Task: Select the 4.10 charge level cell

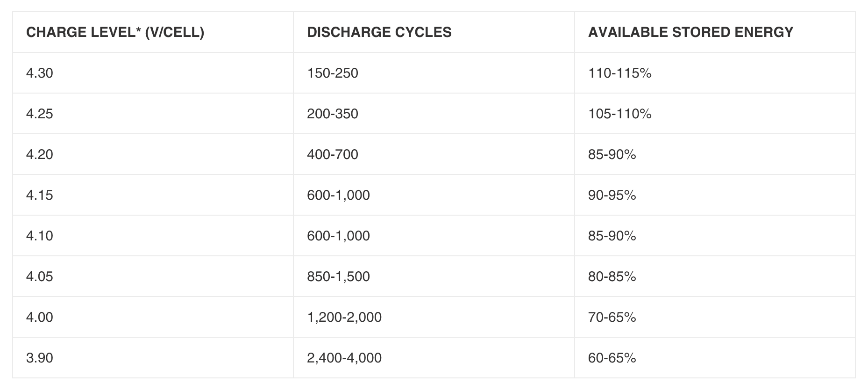Action: point(153,236)
